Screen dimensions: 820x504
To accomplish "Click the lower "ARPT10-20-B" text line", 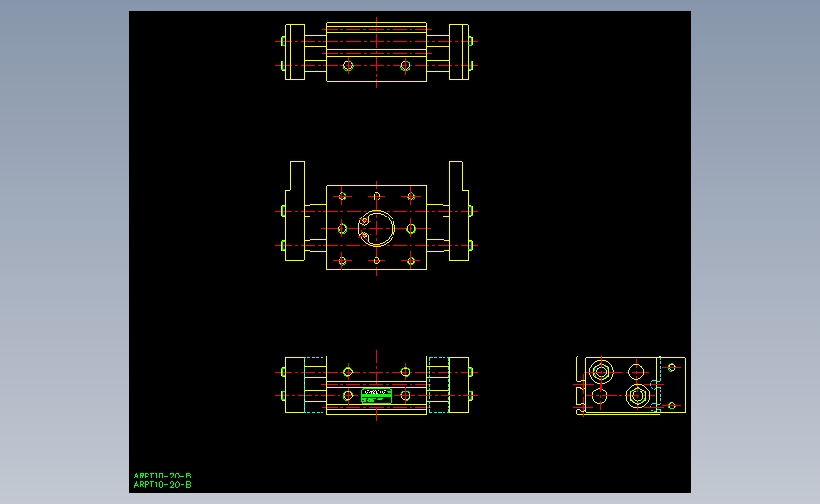I will tap(163, 485).
